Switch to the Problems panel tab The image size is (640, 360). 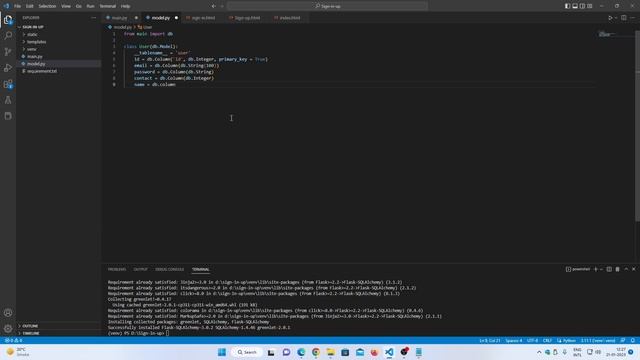click(117, 269)
